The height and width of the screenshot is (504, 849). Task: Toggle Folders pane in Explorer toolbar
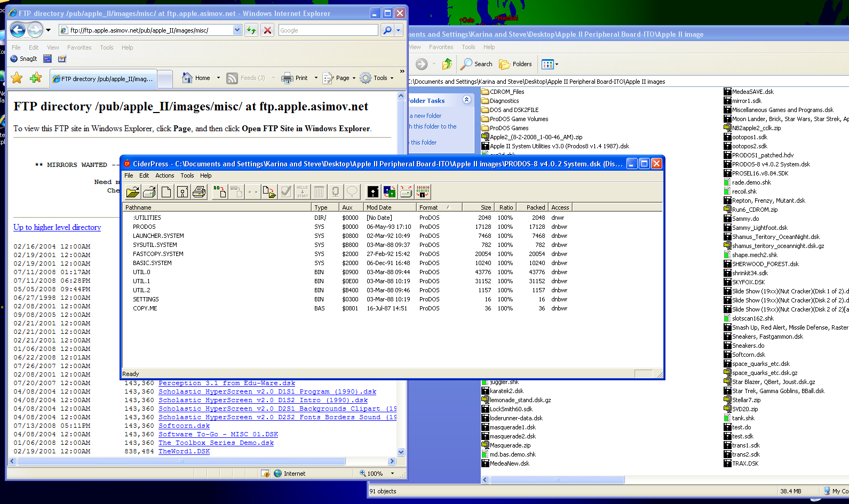pyautogui.click(x=515, y=64)
